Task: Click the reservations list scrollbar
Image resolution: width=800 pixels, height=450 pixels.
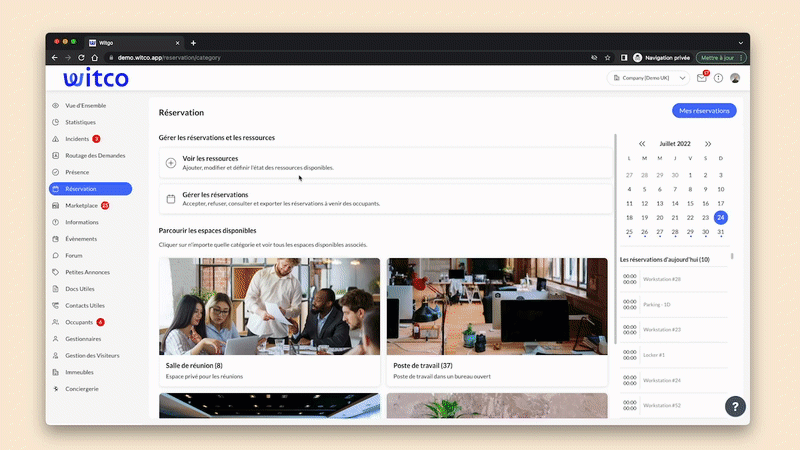Action: 732,256
